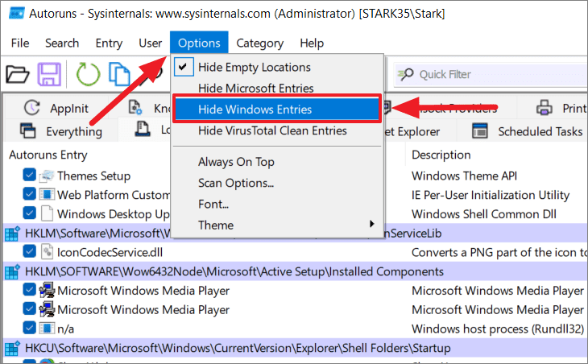Open the User menu
Image resolution: width=588 pixels, height=364 pixels.
coord(151,43)
